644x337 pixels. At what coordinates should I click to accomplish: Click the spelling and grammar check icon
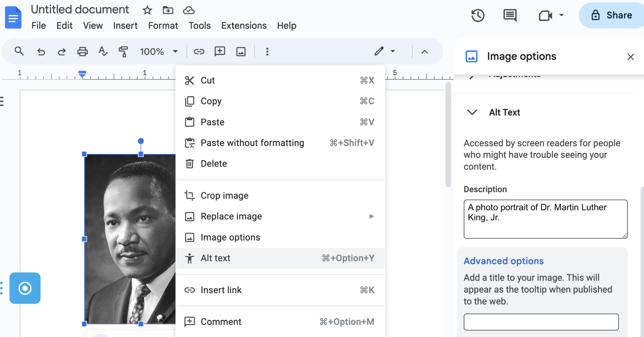click(103, 52)
